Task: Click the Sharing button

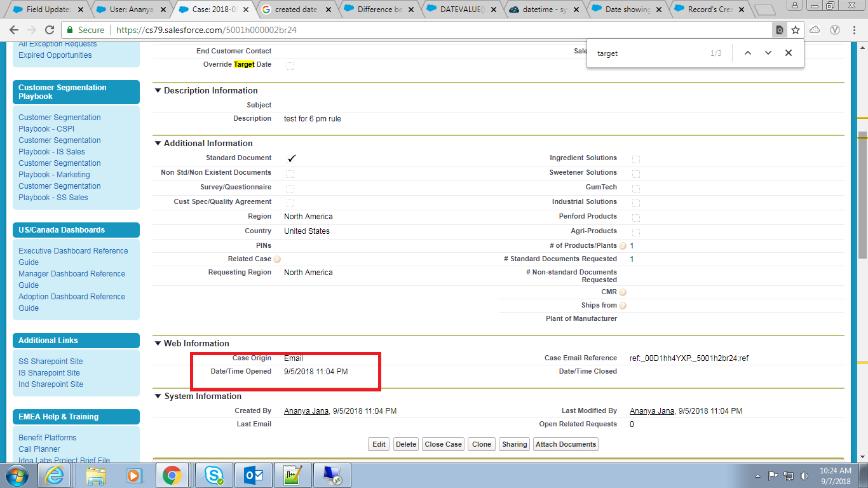Action: pyautogui.click(x=514, y=444)
